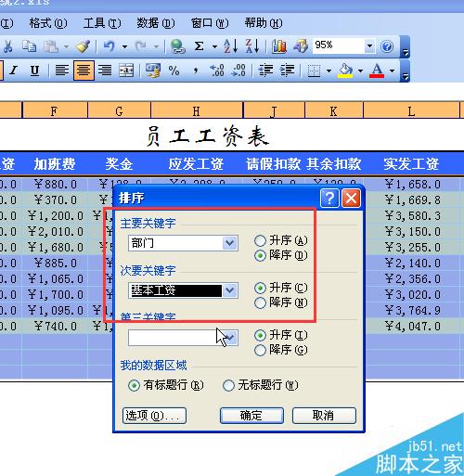
Task: Open Undo history dropdown arrow
Action: point(124,47)
